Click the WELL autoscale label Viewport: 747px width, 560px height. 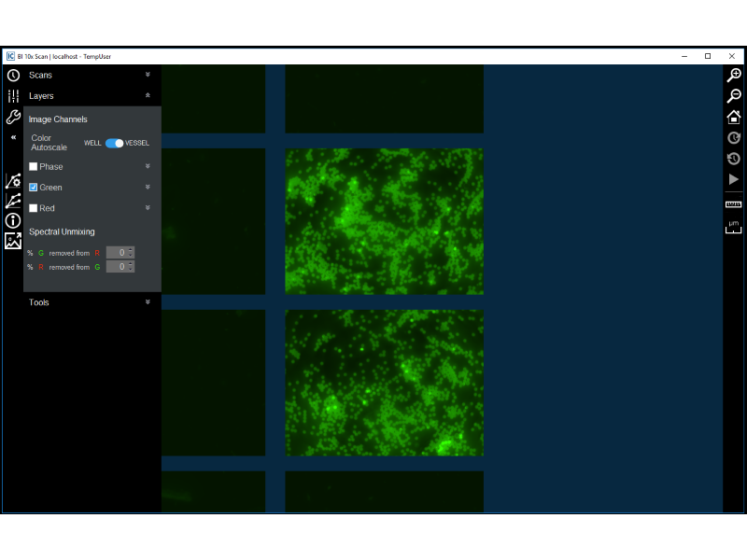coord(92,144)
